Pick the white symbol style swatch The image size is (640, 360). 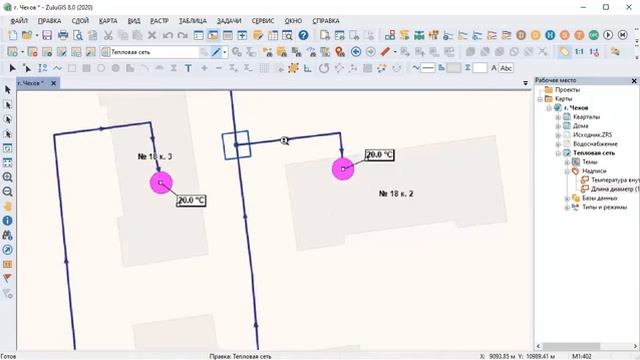click(480, 68)
